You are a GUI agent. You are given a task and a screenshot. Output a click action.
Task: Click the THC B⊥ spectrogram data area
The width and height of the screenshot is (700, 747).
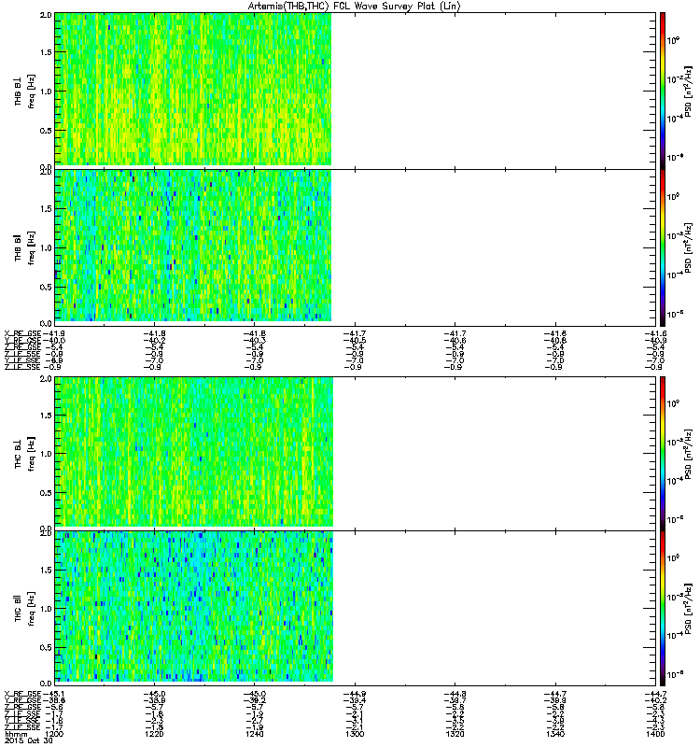coord(194,452)
